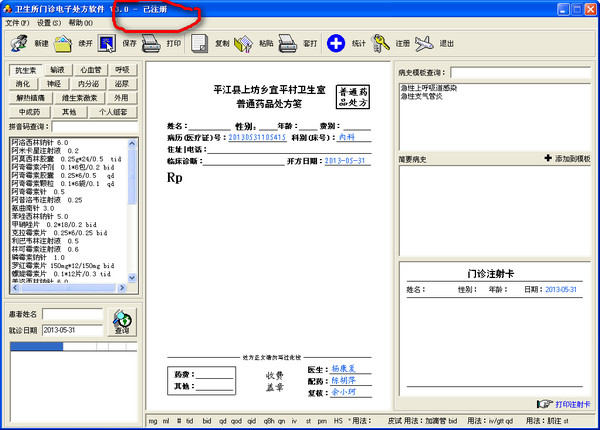Click the 查询 search button for patient

(121, 320)
